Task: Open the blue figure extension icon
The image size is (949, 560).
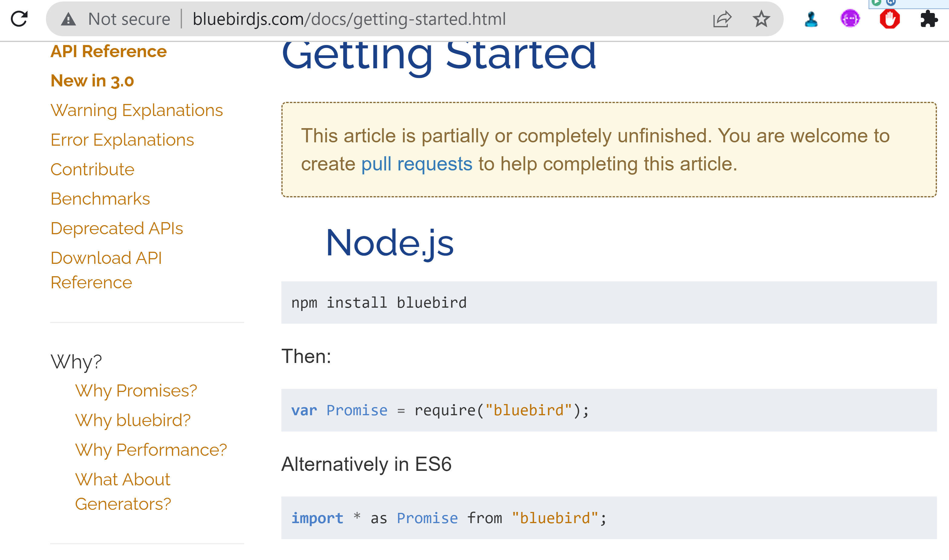Action: [x=811, y=19]
